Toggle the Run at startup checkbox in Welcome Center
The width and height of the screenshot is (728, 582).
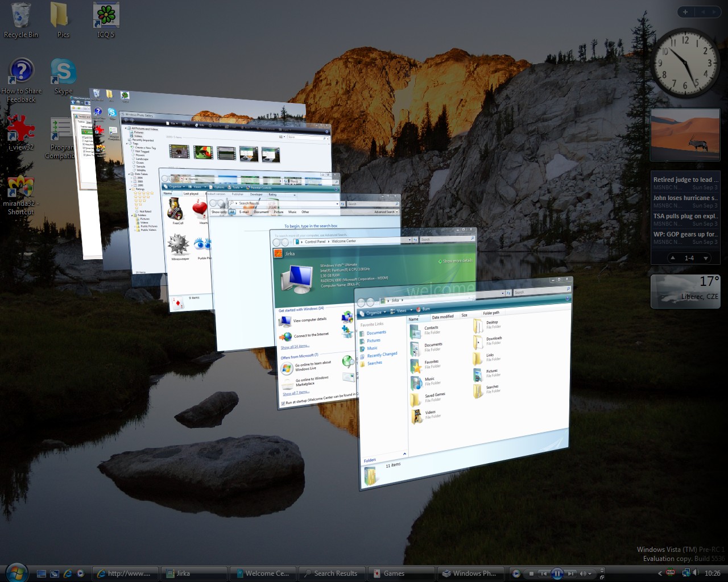coord(283,404)
